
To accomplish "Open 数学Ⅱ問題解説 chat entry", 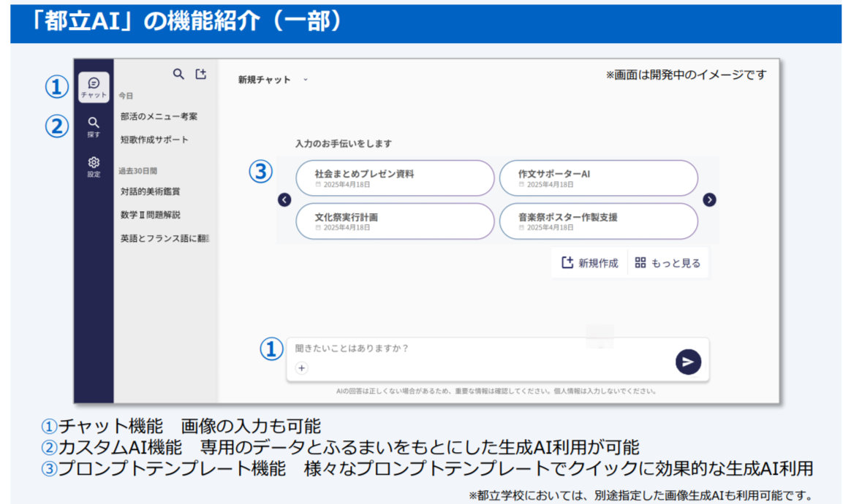I will click(150, 215).
